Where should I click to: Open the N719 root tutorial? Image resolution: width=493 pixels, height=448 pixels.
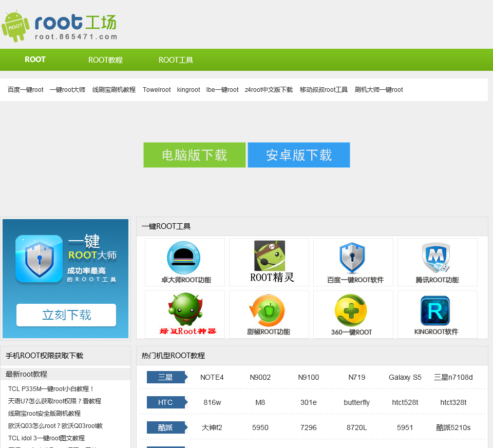(356, 377)
